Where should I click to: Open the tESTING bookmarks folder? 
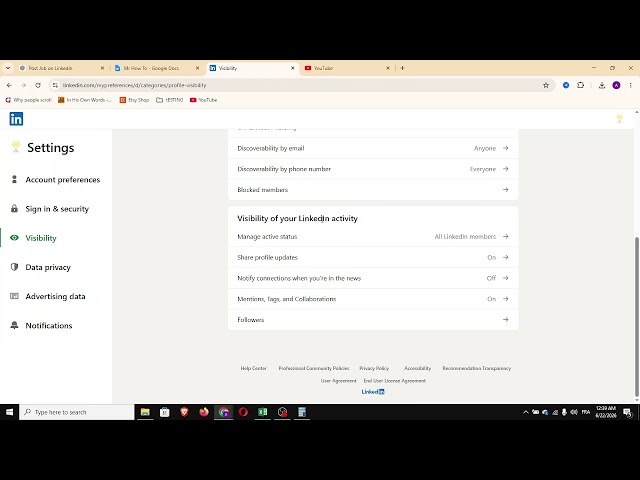click(x=170, y=100)
